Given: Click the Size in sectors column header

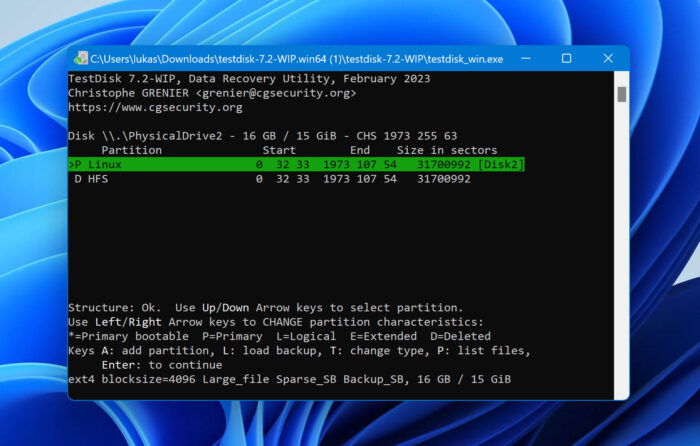Looking at the screenshot, I should click(447, 150).
